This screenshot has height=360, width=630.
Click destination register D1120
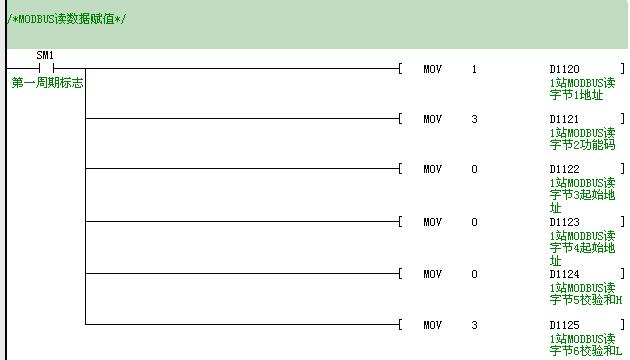tap(565, 69)
